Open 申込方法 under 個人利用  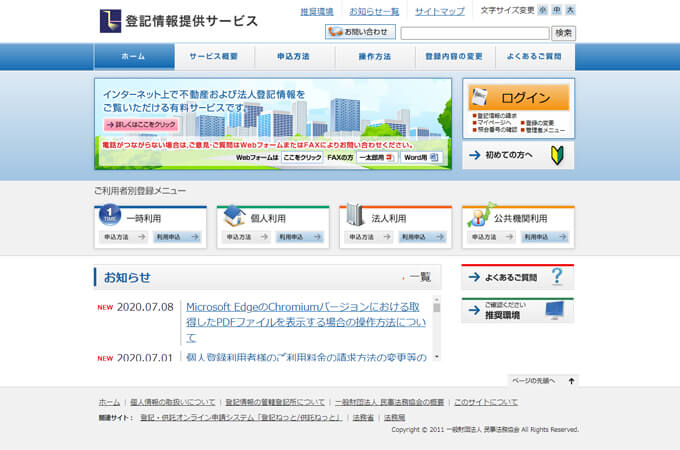pos(247,237)
